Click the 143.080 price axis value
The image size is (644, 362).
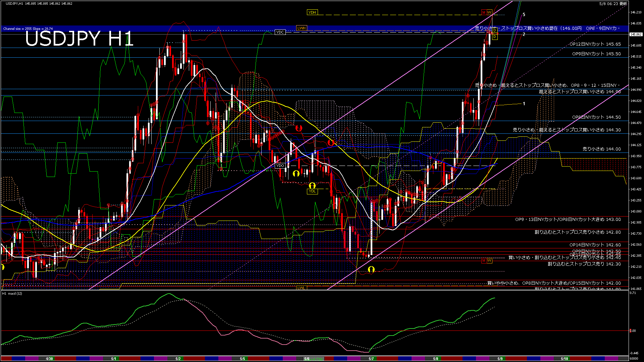tap(636, 211)
